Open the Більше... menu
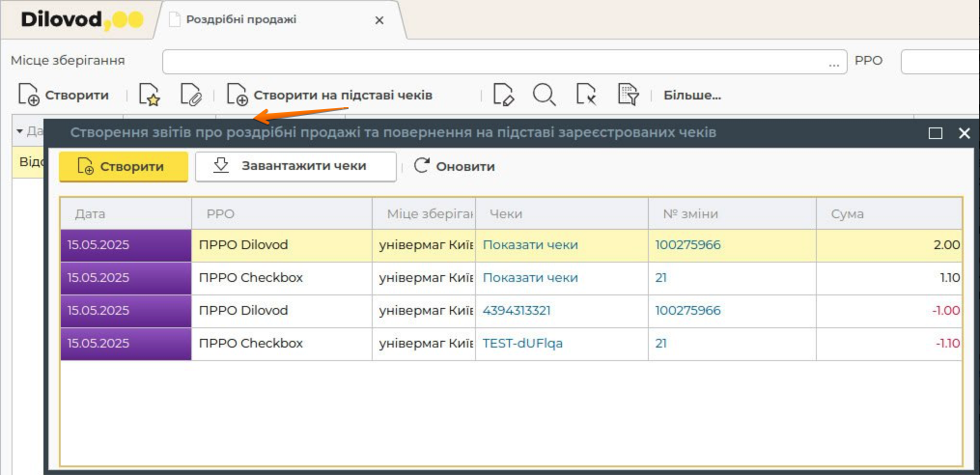The width and height of the screenshot is (980, 475). click(692, 96)
